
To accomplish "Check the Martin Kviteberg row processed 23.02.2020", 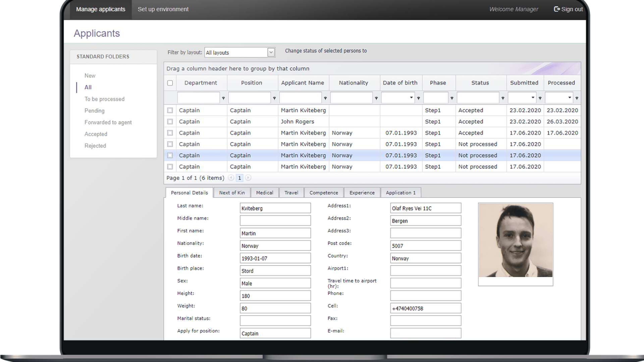I will (x=170, y=110).
